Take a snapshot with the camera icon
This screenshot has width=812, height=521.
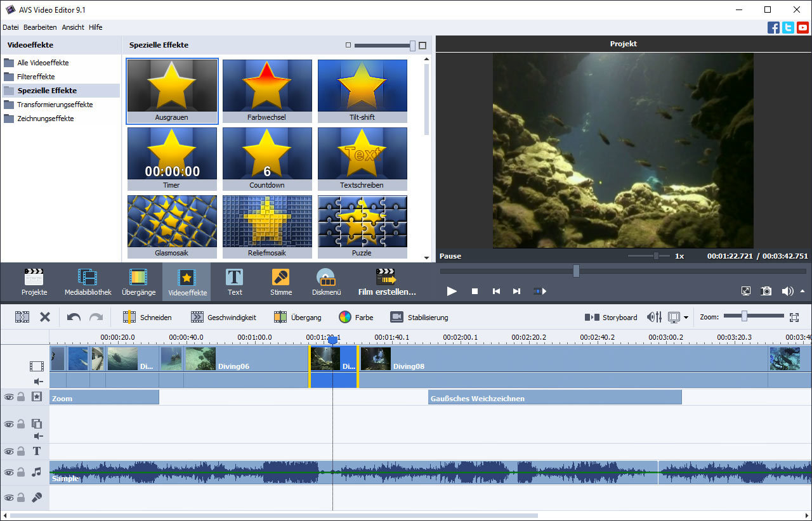(x=766, y=291)
